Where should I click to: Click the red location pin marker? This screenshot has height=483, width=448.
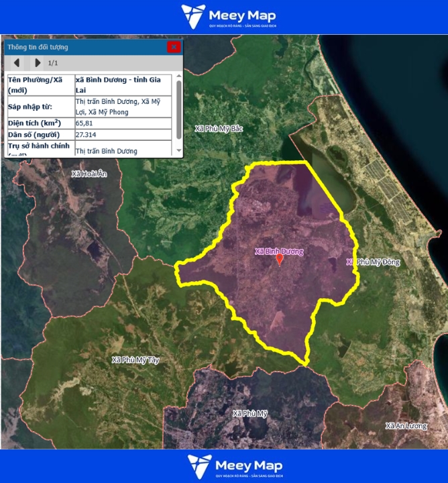click(280, 260)
